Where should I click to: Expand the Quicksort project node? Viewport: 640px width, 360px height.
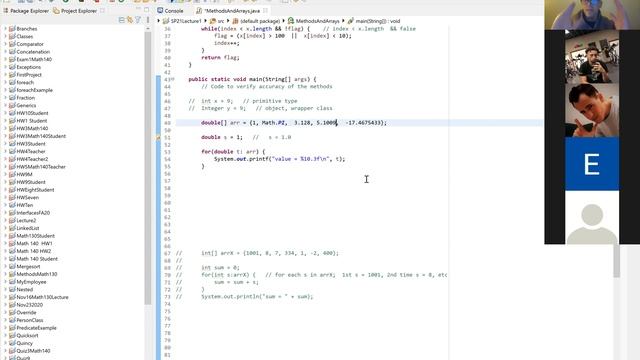coord(5,335)
